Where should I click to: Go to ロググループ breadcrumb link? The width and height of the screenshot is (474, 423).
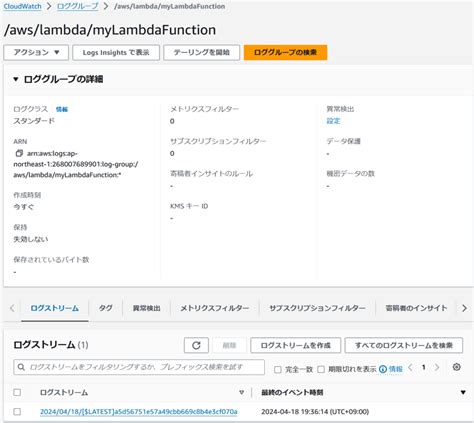pos(78,6)
